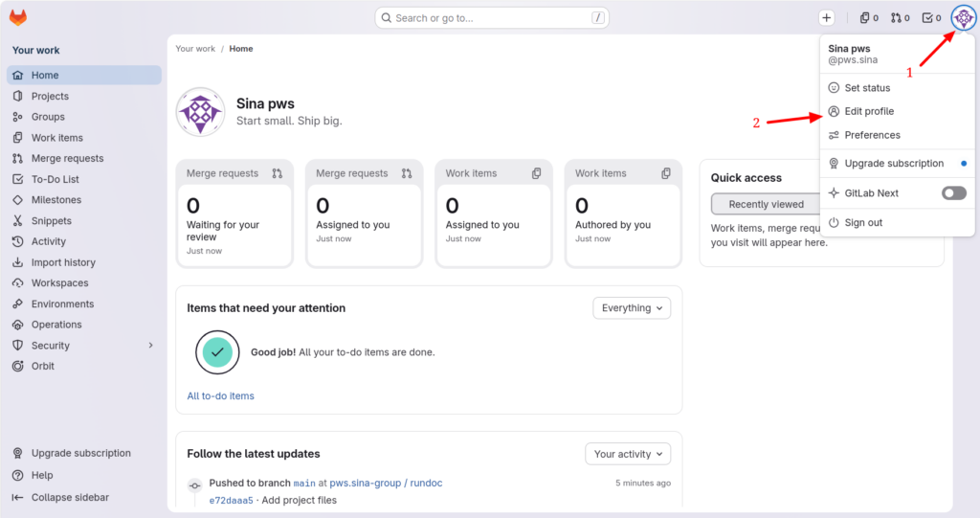Click the large Sina pws profile avatar
Image resolution: width=980 pixels, height=518 pixels.
[201, 112]
